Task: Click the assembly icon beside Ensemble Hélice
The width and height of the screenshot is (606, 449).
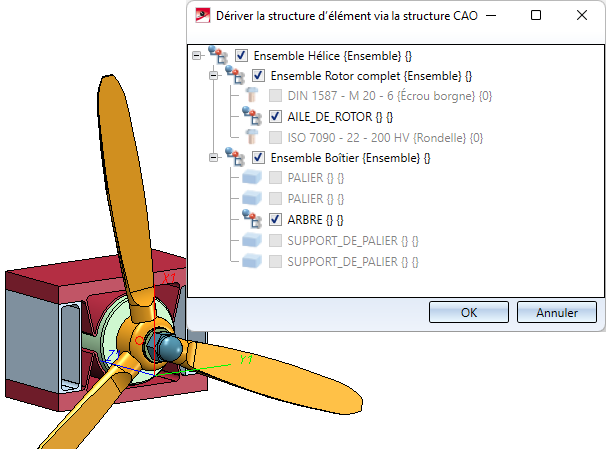Action: tap(218, 55)
